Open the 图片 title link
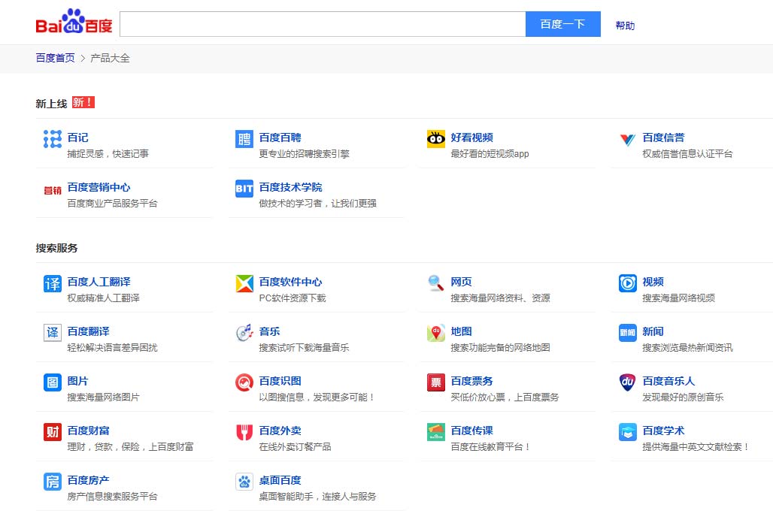This screenshot has width=773, height=532. (78, 381)
